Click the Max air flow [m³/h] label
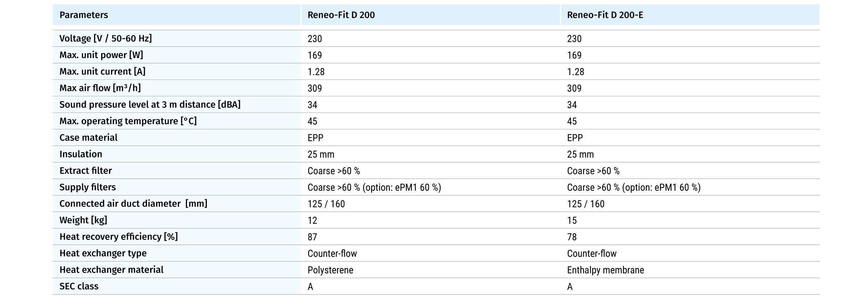This screenshot has height=298, width=868. [100, 88]
